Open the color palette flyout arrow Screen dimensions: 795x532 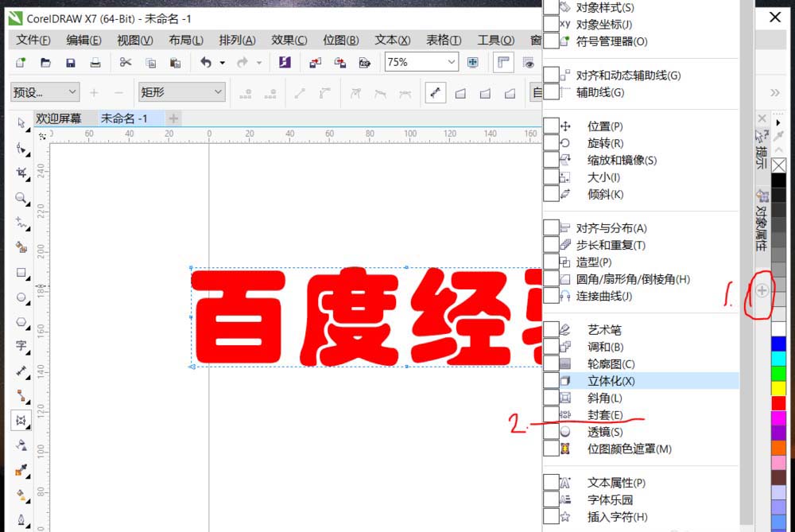(778, 122)
